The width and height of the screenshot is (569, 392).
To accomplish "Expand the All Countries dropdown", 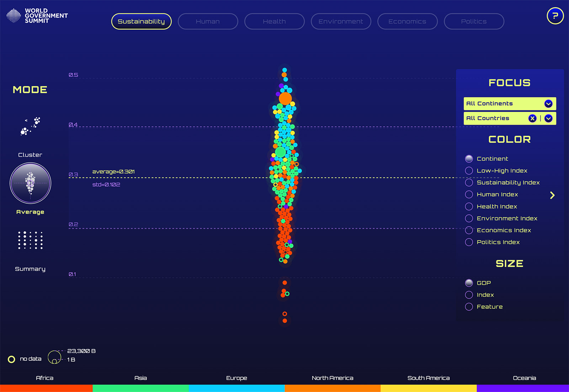I will [x=549, y=118].
